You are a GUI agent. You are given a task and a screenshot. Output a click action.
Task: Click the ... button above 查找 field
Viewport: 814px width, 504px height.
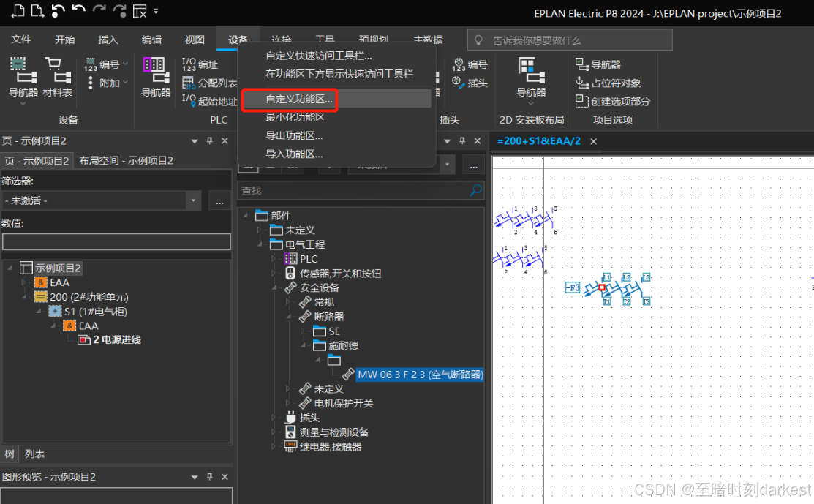point(473,165)
